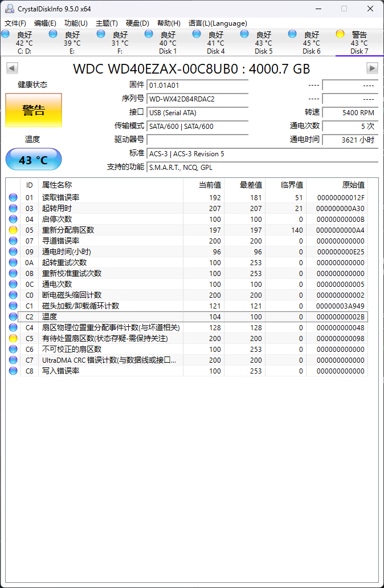384x588 pixels.
Task: Open the 主题(T) menu
Action: [x=107, y=23]
